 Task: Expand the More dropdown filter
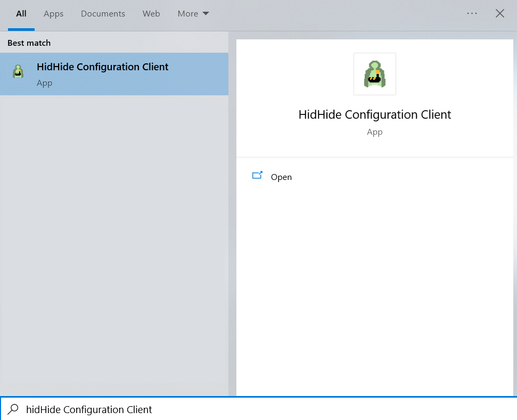tap(193, 14)
